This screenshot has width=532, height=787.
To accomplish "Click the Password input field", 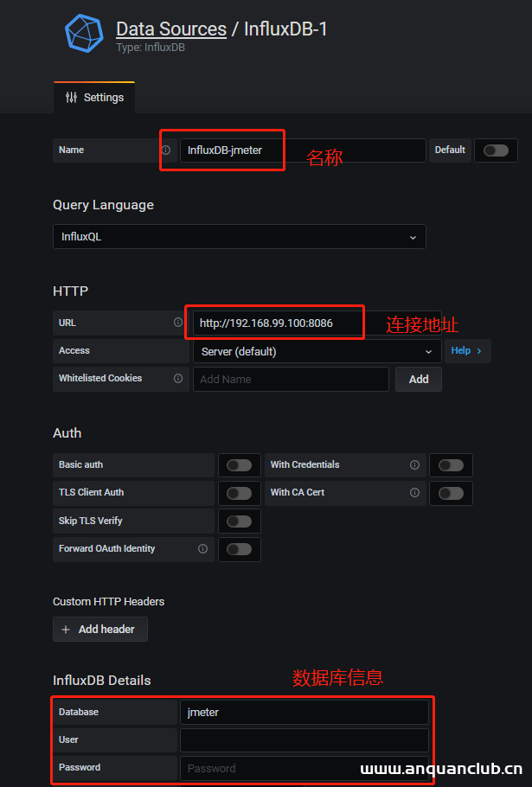I will (x=304, y=768).
